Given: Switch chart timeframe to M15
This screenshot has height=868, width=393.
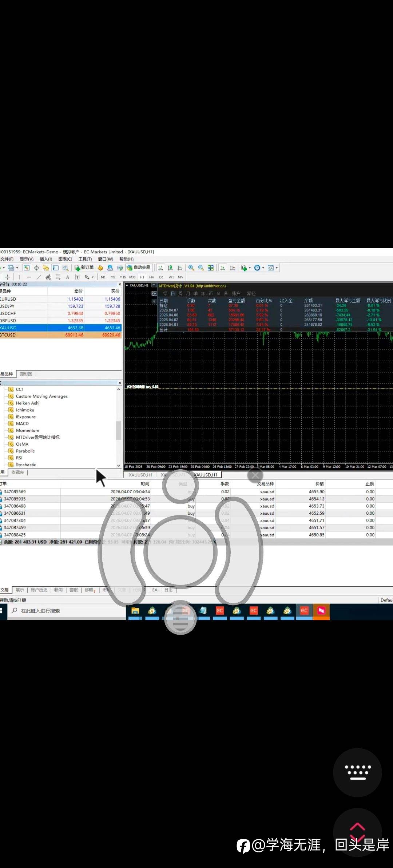Looking at the screenshot, I should click(x=123, y=277).
